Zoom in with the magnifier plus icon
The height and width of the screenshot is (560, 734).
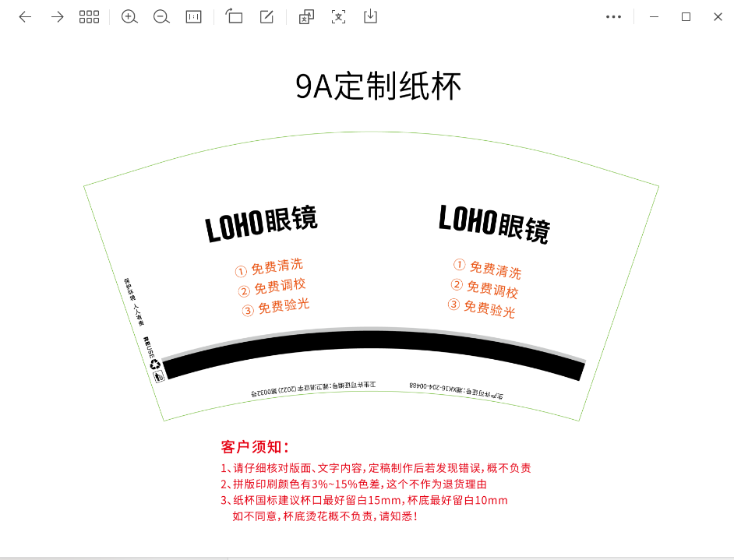point(129,17)
